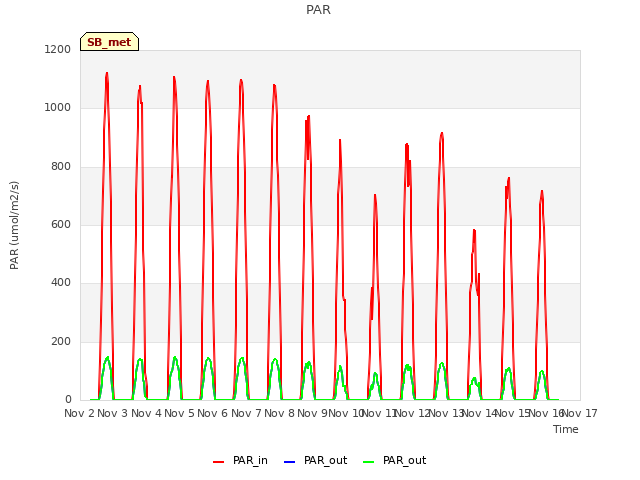Screen dimensions: 640x480
Task: Click the y-axis tick 1200
Action: point(58,49)
